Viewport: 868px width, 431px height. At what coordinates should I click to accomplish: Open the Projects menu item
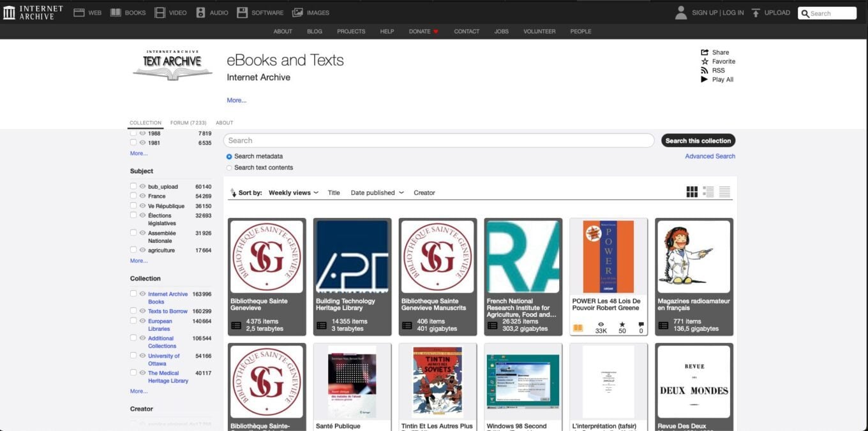tap(351, 31)
